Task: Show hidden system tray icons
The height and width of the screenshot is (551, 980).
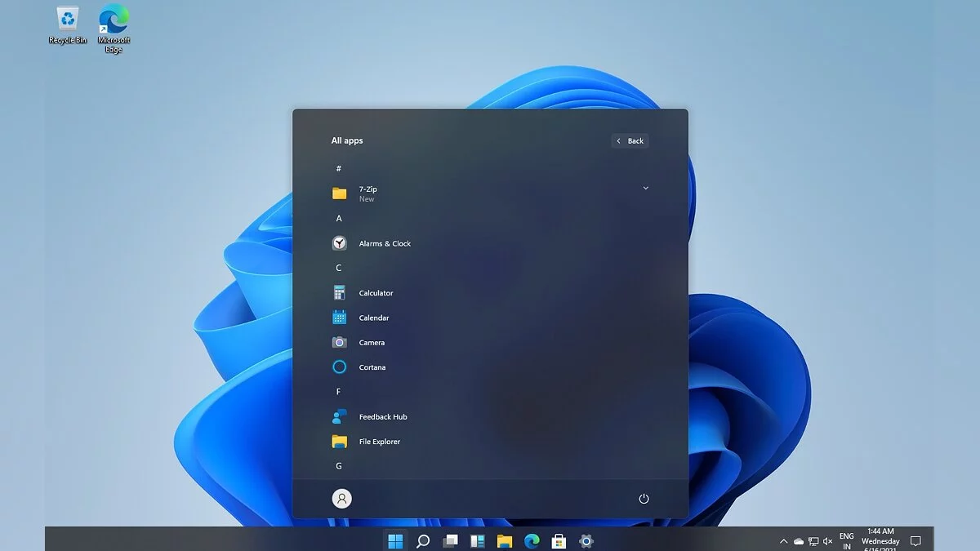Action: click(x=784, y=541)
